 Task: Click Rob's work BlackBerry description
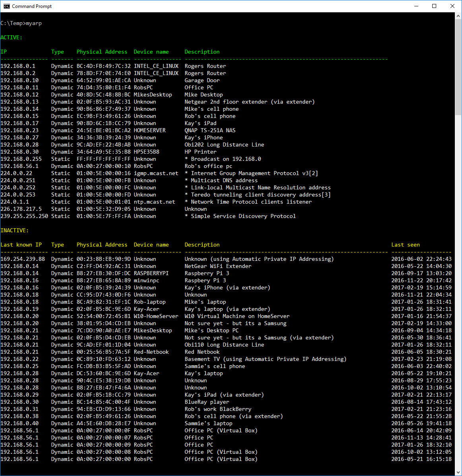point(218,409)
